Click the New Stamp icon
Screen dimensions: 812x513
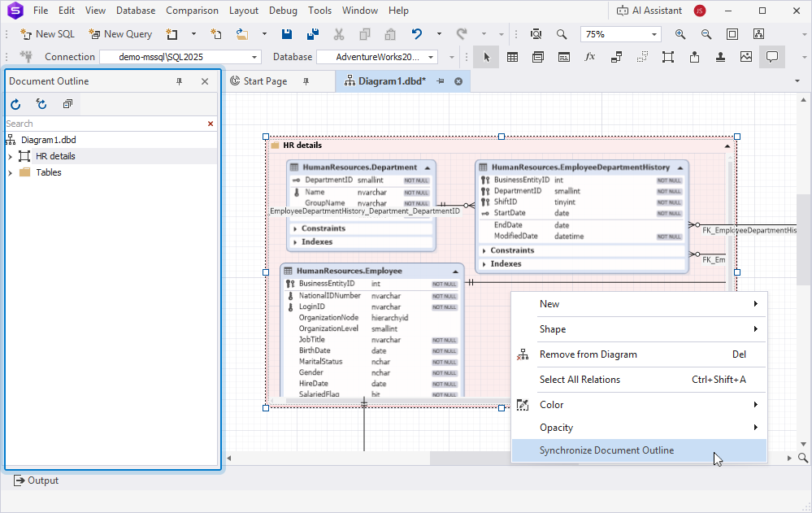(x=720, y=57)
